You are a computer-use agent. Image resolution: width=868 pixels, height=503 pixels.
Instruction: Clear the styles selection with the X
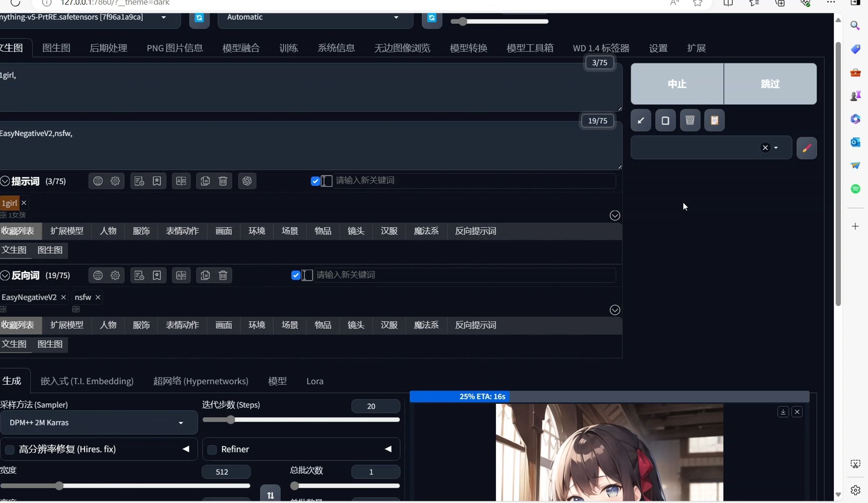pos(765,148)
